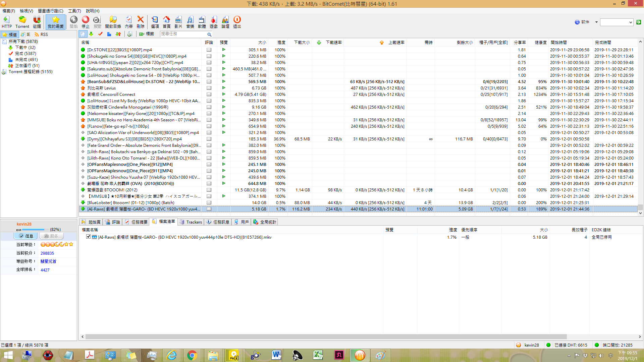Click the 停止 stop task button
Image resolution: width=644 pixels, height=362 pixels.
(x=86, y=22)
